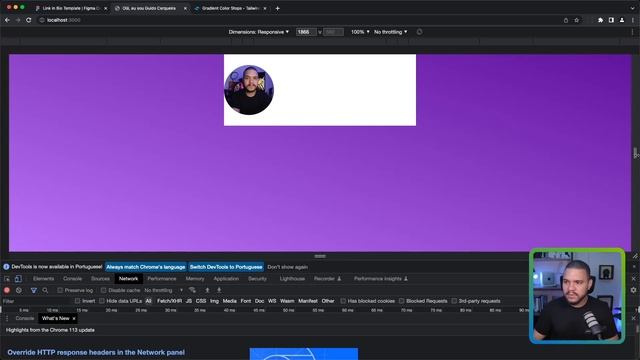Viewport: 640px width, 360px height.
Task: Open the Performance insights tab
Action: click(x=381, y=279)
